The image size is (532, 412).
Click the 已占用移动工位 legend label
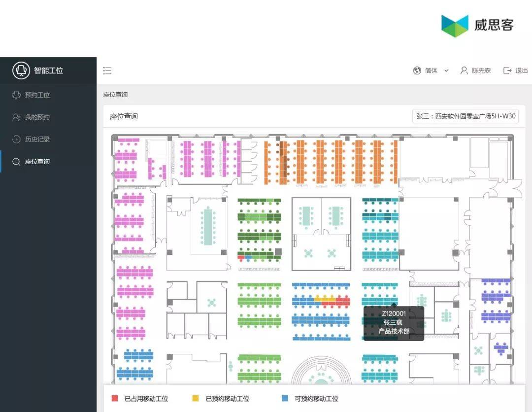(x=146, y=398)
